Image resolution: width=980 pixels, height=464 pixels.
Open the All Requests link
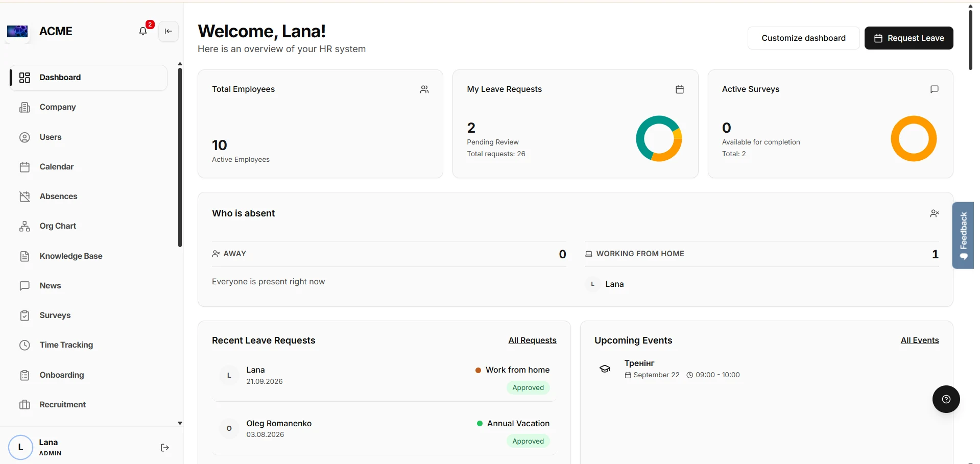[x=532, y=340]
